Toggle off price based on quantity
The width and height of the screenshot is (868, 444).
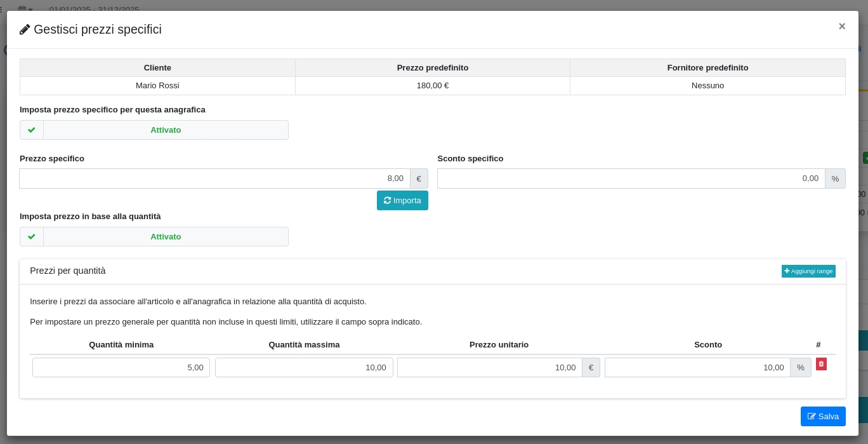166,237
